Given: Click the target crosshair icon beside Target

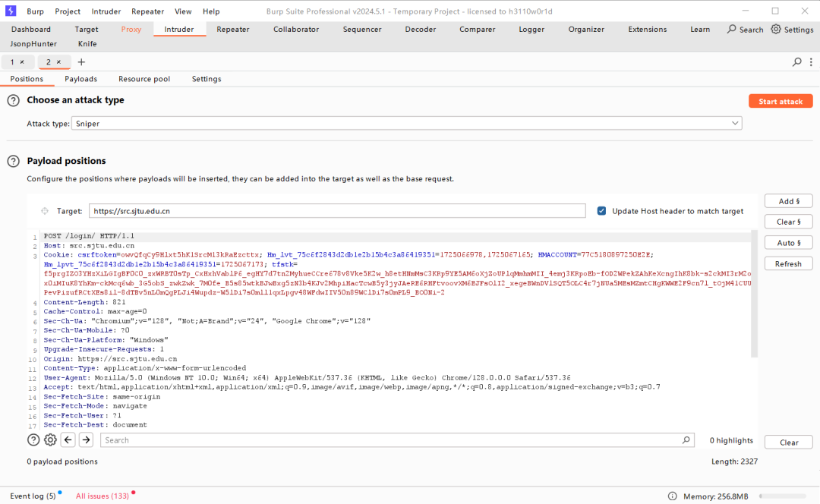Looking at the screenshot, I should (45, 211).
